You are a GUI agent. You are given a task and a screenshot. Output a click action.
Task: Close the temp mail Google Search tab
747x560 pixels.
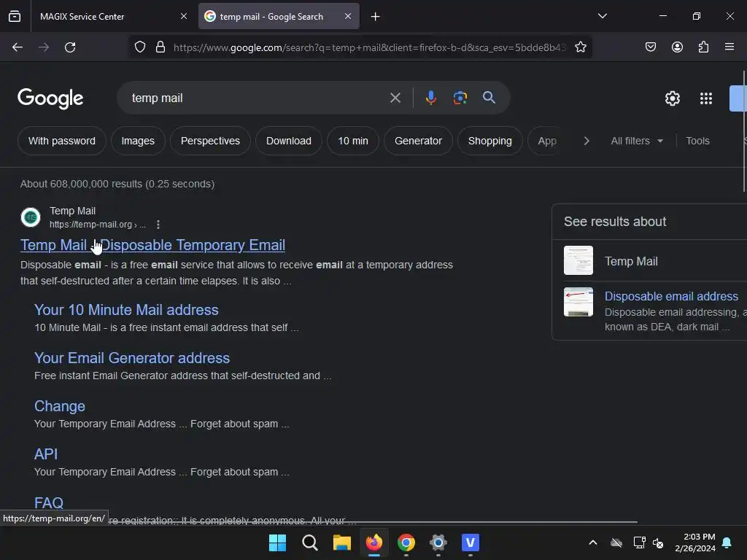click(x=348, y=16)
